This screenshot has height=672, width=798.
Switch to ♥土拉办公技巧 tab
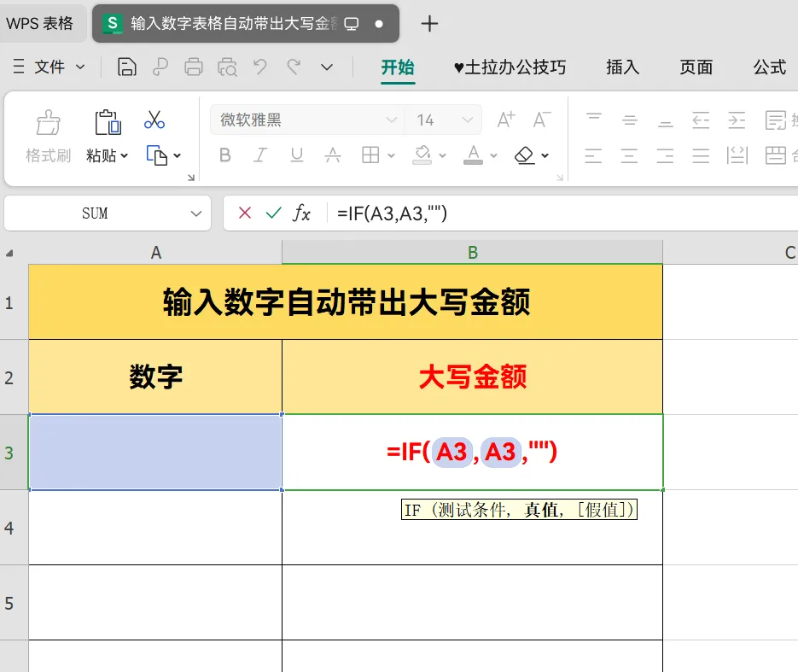[510, 67]
